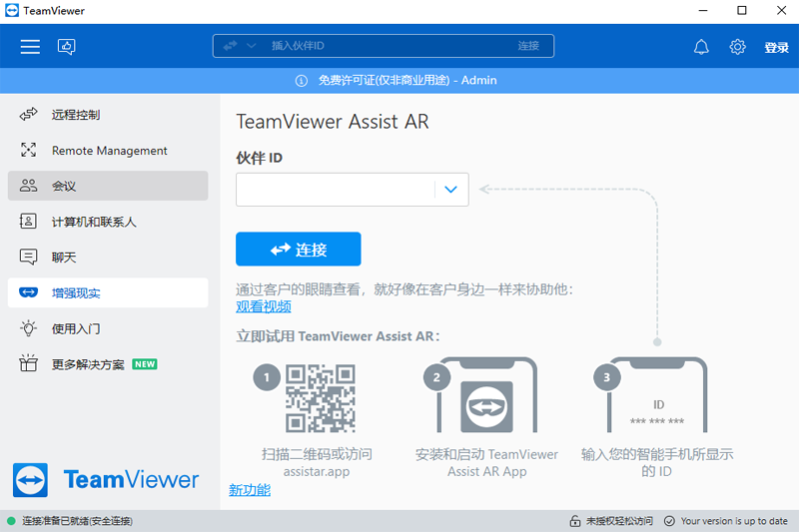The height and width of the screenshot is (532, 799).
Task: Click the 免费许可证(仅非商业用途) - Admin text
Action: pyautogui.click(x=407, y=80)
